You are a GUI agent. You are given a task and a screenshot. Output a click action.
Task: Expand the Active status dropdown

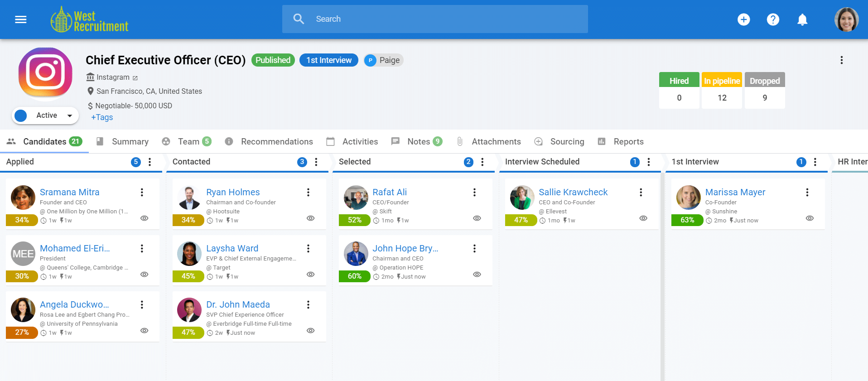tap(45, 116)
